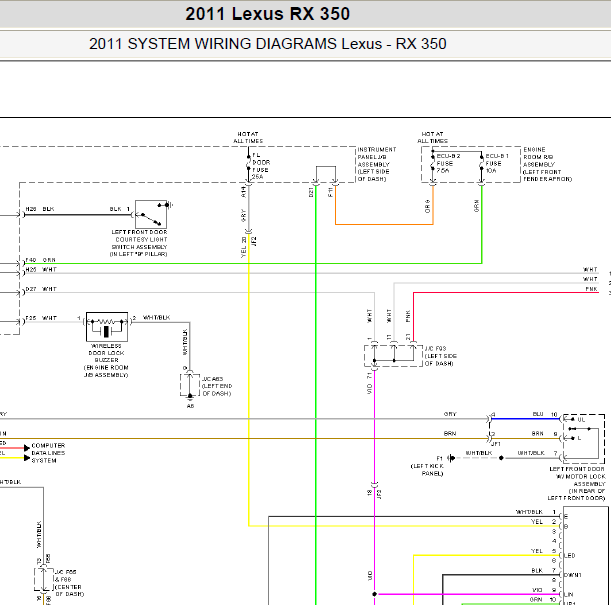Click the ECU-B 2 fuse symbol
Image resolution: width=611 pixels, height=605 pixels.
pos(433,163)
